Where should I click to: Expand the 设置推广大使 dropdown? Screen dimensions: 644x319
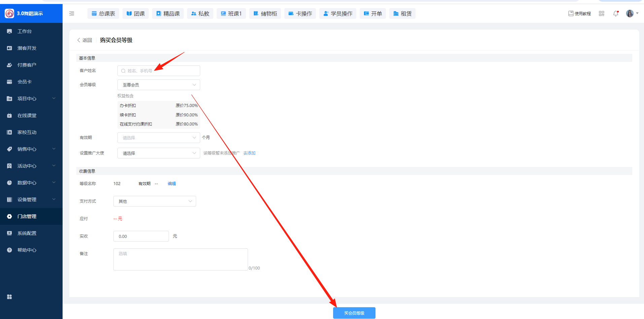158,153
